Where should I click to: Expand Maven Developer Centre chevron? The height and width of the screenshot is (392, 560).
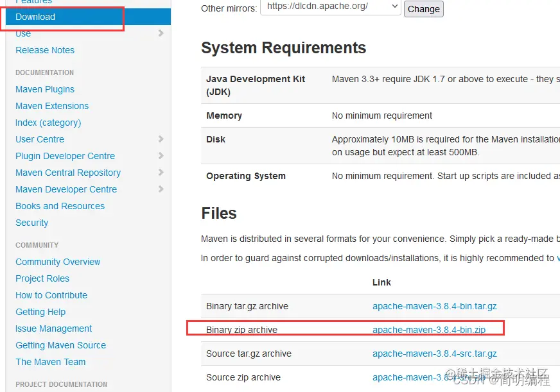click(161, 189)
